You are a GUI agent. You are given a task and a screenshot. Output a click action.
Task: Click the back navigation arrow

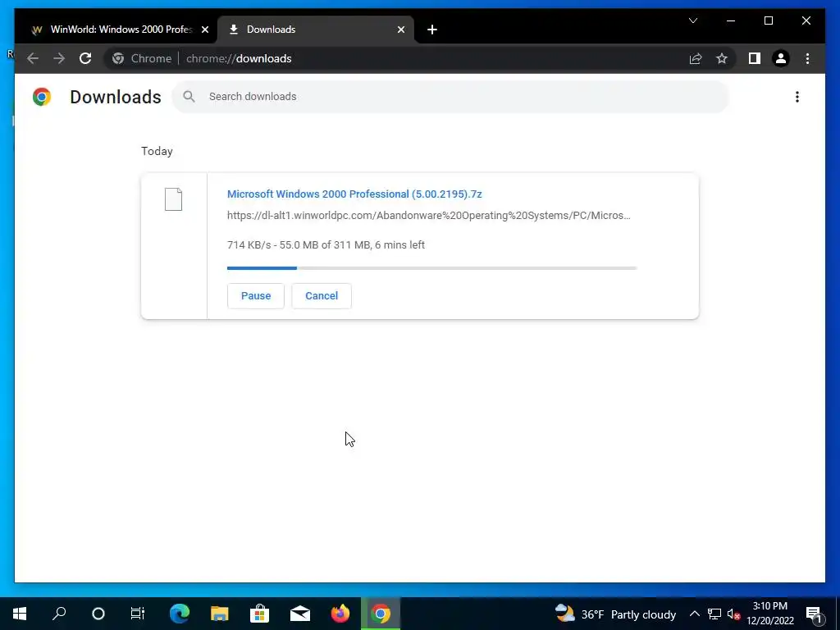click(x=33, y=58)
